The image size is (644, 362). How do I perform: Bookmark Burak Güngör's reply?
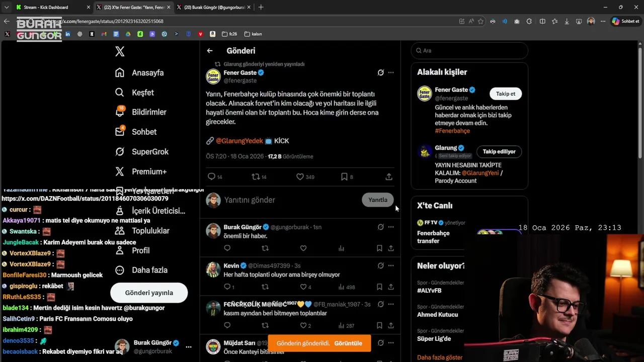point(379,248)
